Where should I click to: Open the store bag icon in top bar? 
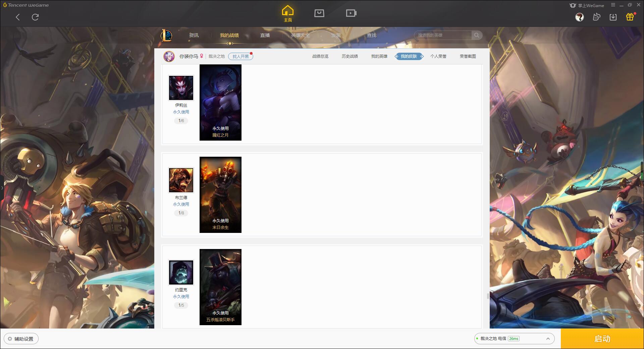point(319,13)
